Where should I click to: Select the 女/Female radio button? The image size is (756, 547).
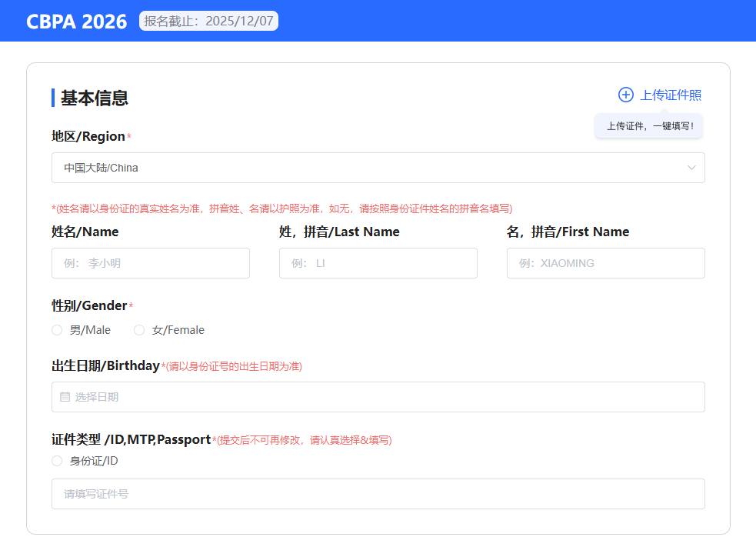pos(139,330)
